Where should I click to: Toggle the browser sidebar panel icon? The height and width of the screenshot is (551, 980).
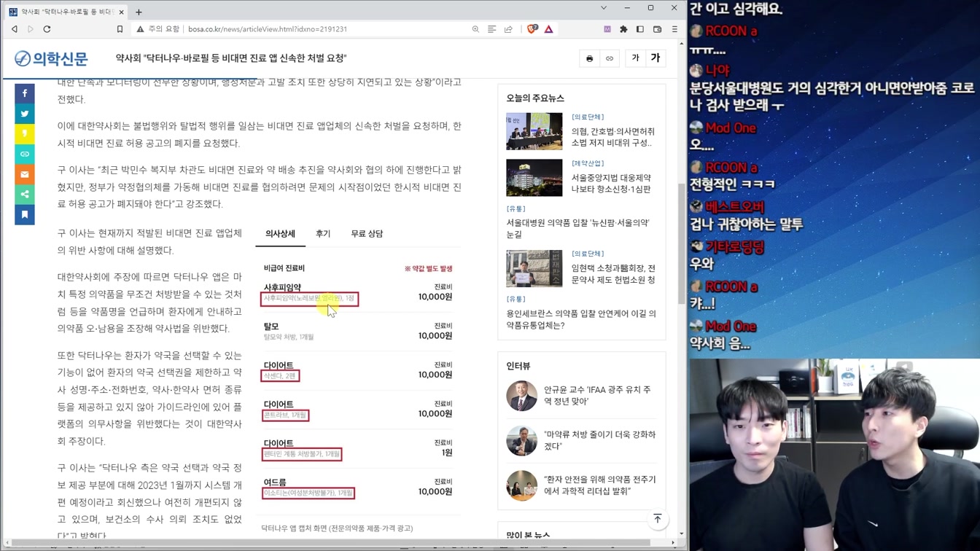click(x=640, y=29)
